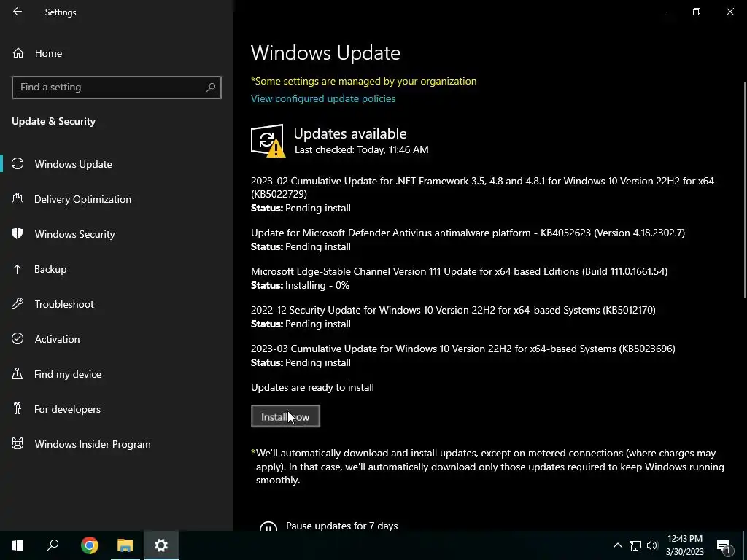Click the vertical scrollbar on the right
Viewport: 747px width, 560px height.
pos(745,190)
